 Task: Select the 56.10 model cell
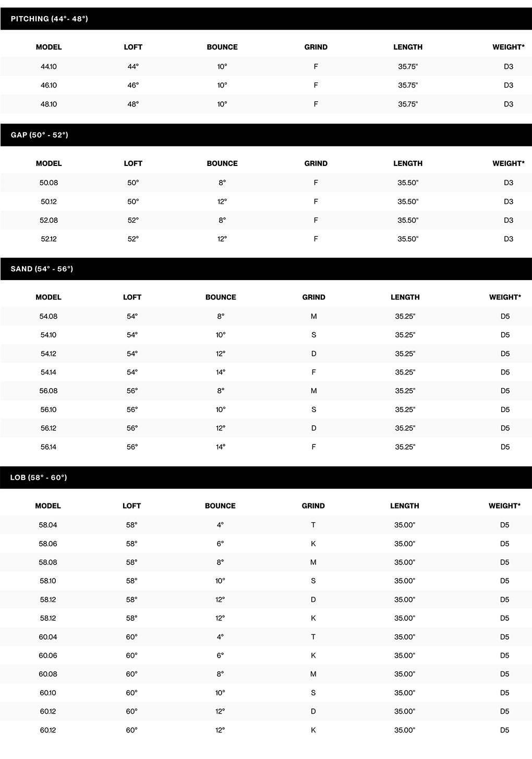coord(49,410)
